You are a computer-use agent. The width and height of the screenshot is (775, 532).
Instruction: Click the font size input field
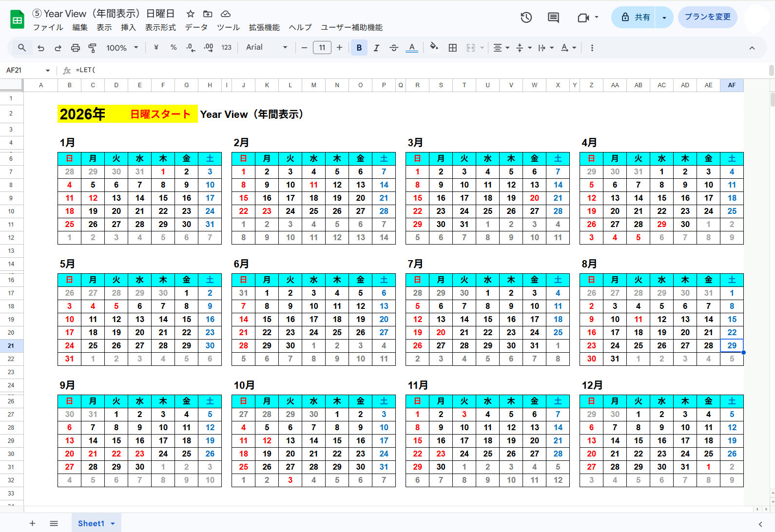click(322, 47)
